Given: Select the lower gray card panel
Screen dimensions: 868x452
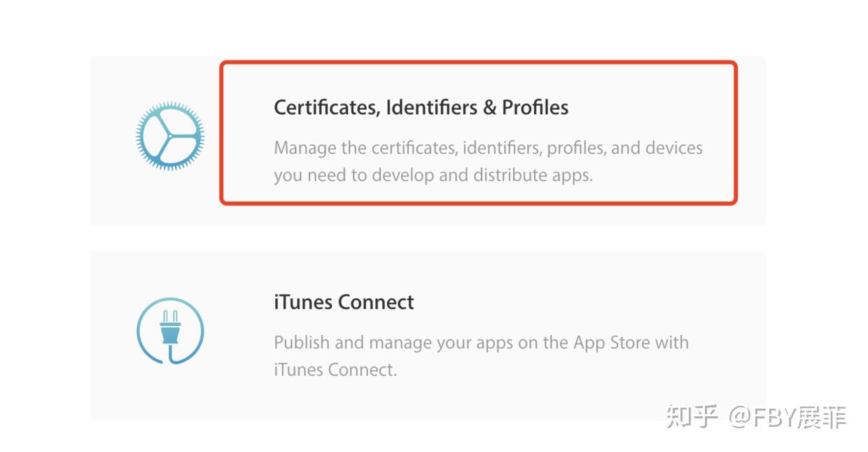Looking at the screenshot, I should (x=428, y=334).
